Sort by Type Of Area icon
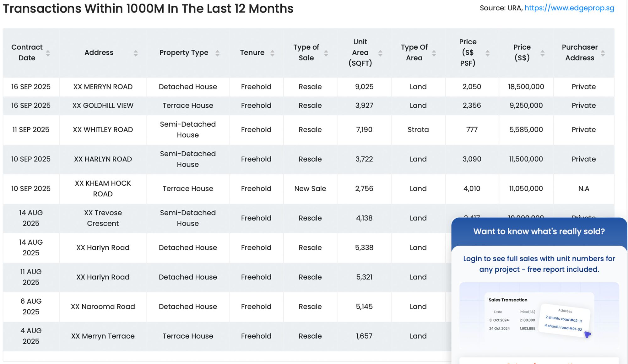 click(x=434, y=53)
